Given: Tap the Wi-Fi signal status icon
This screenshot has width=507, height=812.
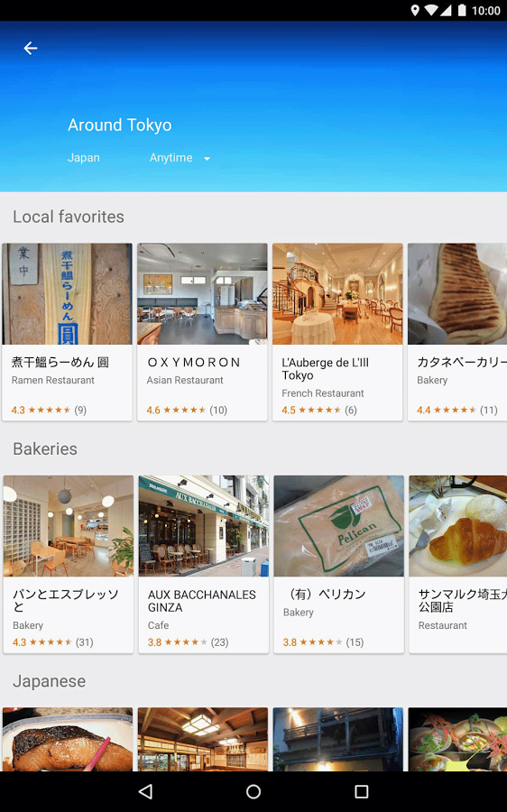Looking at the screenshot, I should coord(431,10).
